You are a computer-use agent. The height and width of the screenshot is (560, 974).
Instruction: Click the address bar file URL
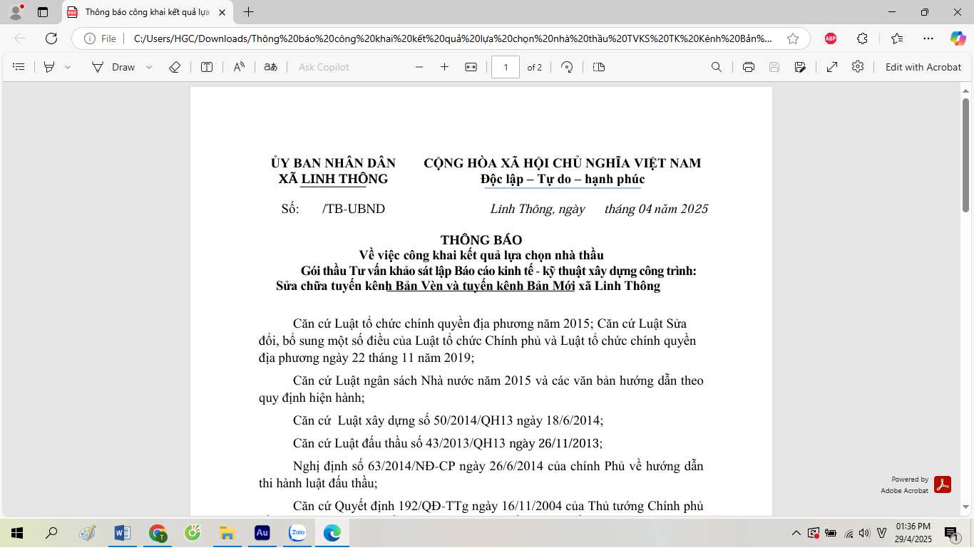(453, 38)
